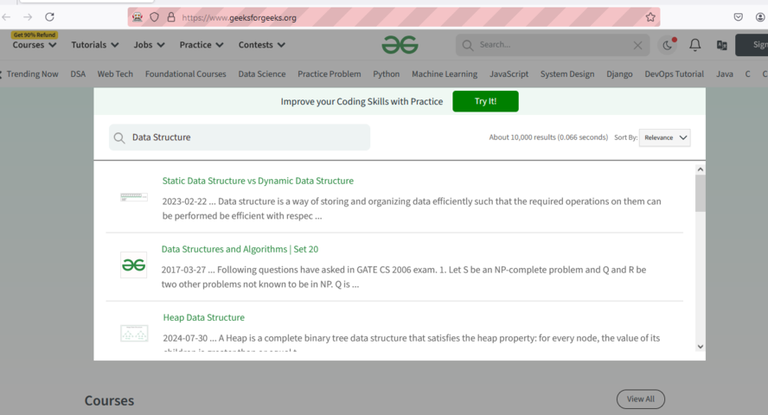
Task: Open the Heap Data Structure link
Action: pyautogui.click(x=204, y=317)
